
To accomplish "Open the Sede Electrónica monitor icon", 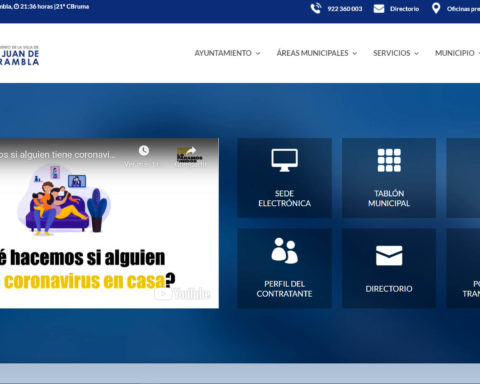I will [x=284, y=160].
